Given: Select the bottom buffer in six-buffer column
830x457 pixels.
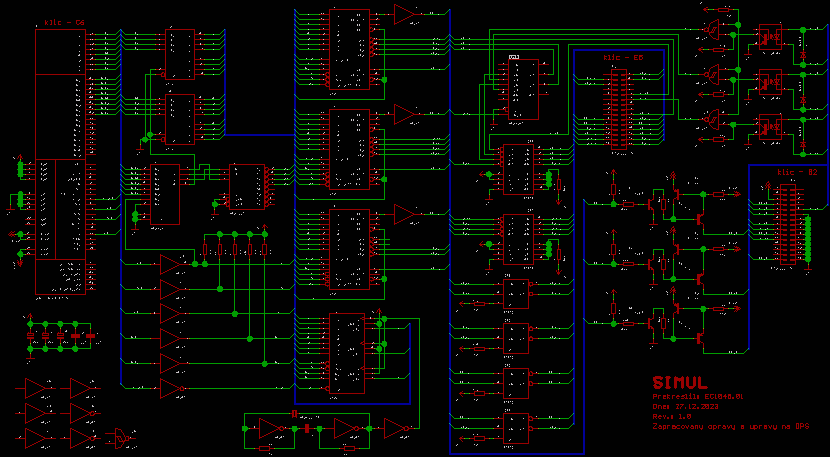Looking at the screenshot, I should coord(172,387).
